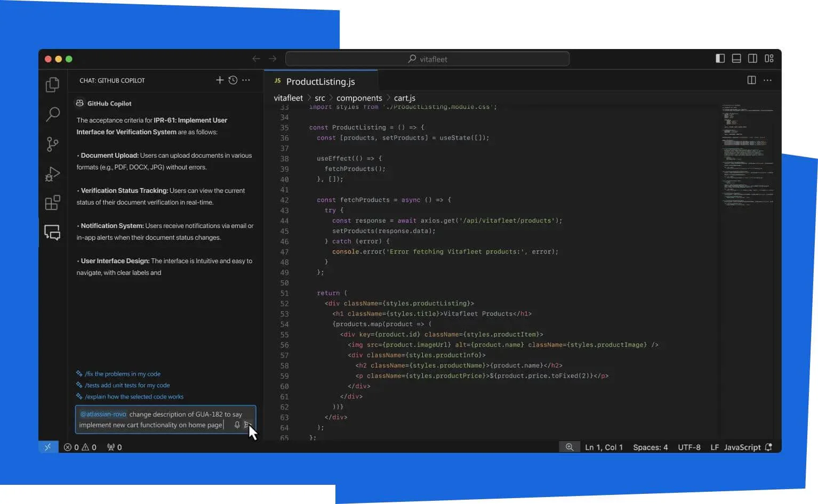This screenshot has height=504, width=818.
Task: Select the ProductListing.js editor tab
Action: coord(320,82)
